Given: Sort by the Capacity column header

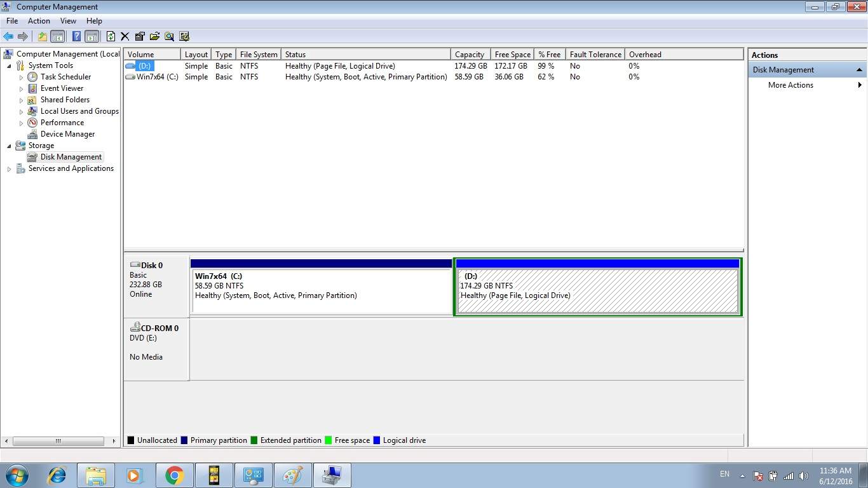Looking at the screenshot, I should pos(471,55).
